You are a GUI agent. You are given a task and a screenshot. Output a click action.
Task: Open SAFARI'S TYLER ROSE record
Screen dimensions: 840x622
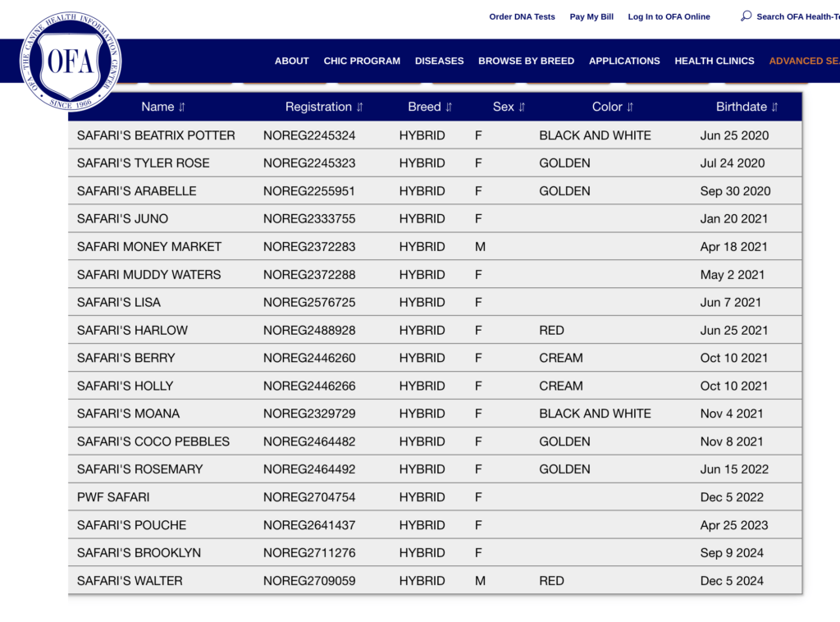coord(143,163)
